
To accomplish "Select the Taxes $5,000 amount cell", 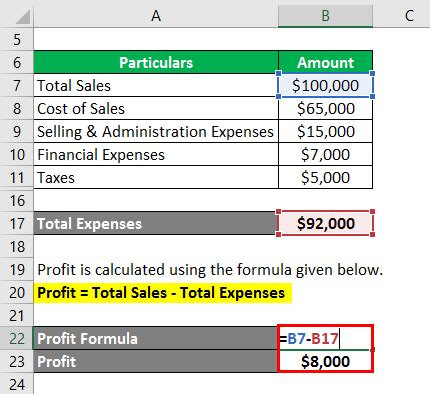I will 325,177.
